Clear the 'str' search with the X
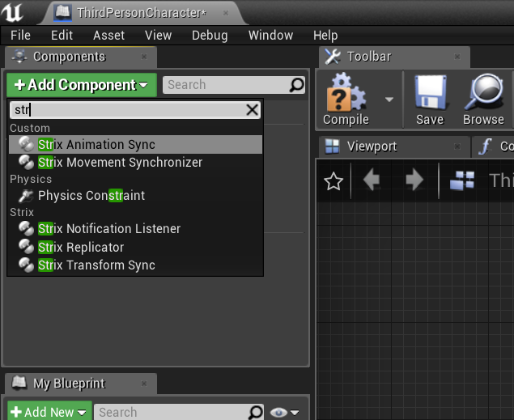The height and width of the screenshot is (420, 514). pos(252,110)
